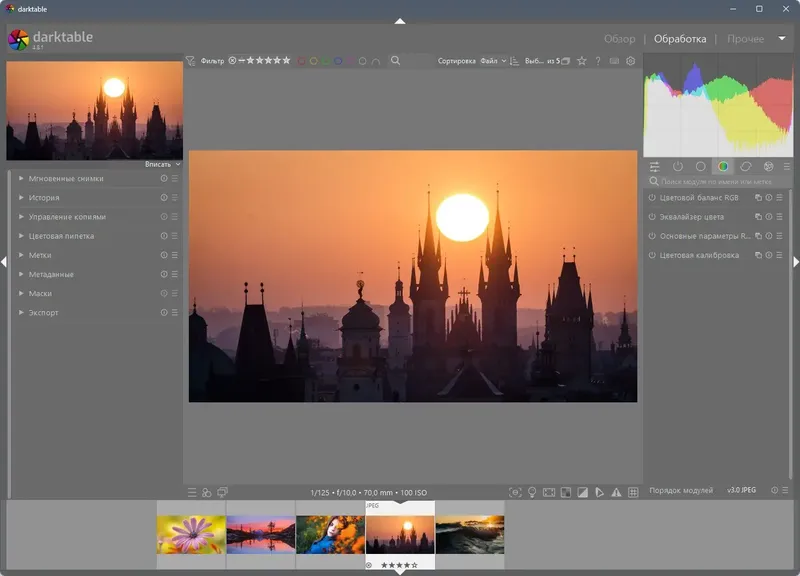
Task: Toggle the red color label filter
Action: point(301,61)
